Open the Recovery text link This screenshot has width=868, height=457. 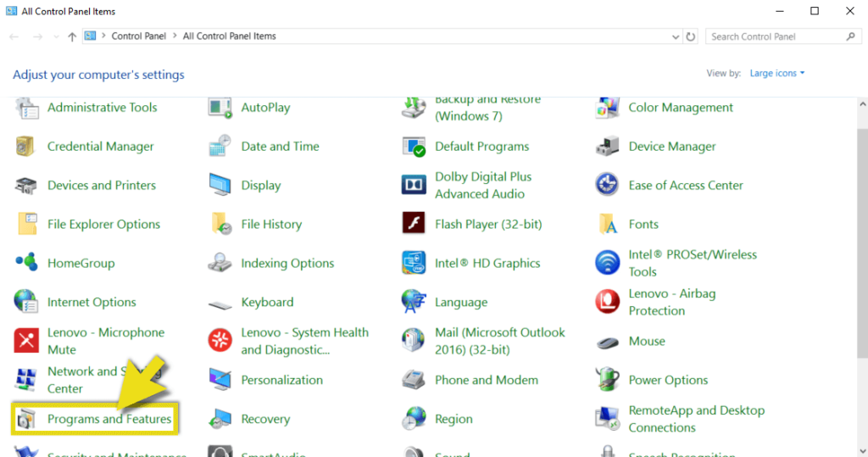click(265, 420)
